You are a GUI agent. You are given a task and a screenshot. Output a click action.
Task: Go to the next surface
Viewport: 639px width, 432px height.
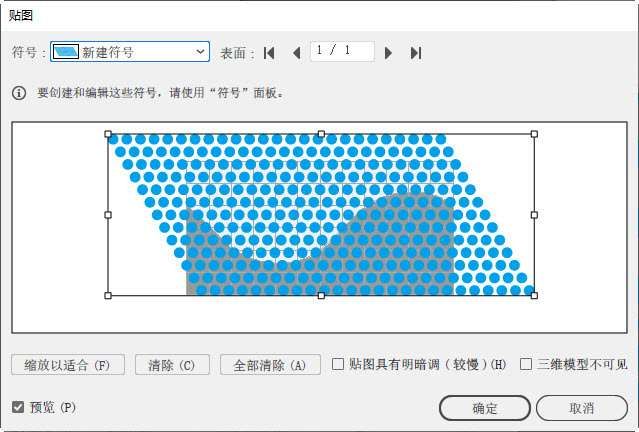coord(388,53)
